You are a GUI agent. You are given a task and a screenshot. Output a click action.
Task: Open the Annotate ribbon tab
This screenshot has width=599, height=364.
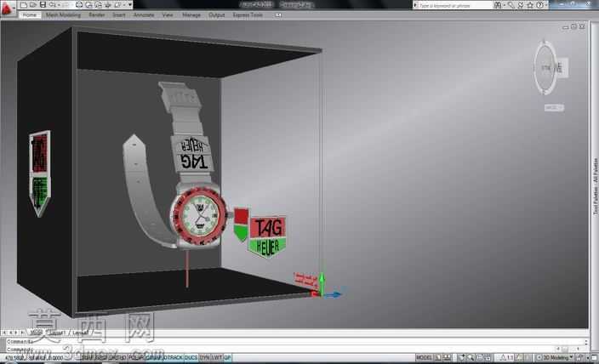pyautogui.click(x=144, y=15)
